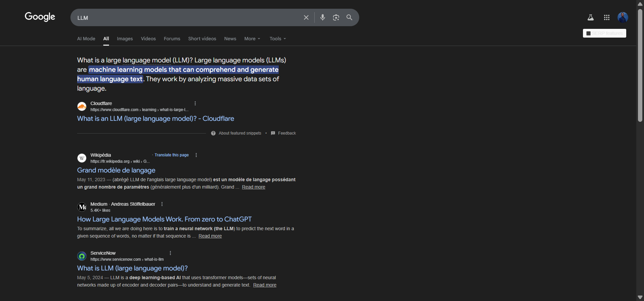Click the Feedback flag icon

click(273, 133)
